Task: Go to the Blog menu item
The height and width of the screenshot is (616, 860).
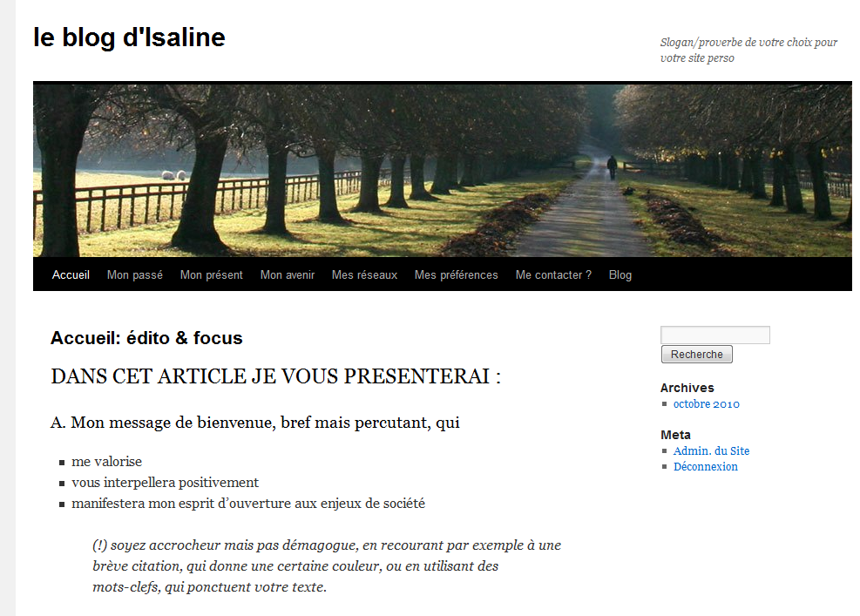Action: [x=620, y=274]
